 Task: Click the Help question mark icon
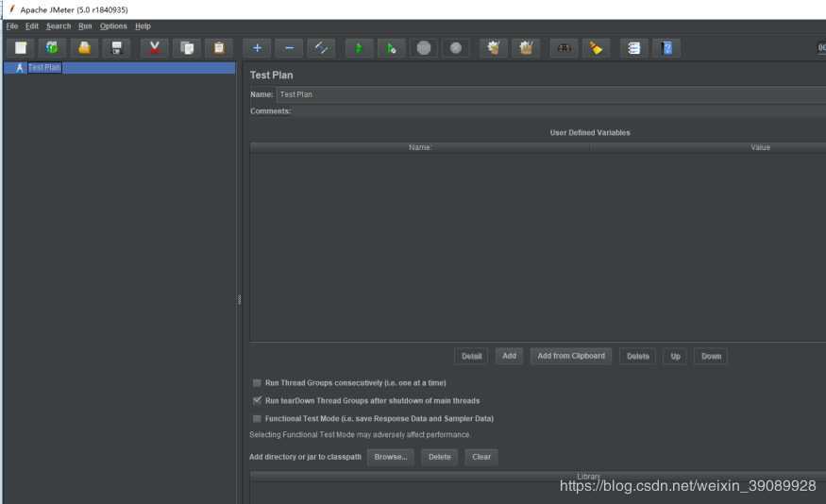[666, 48]
